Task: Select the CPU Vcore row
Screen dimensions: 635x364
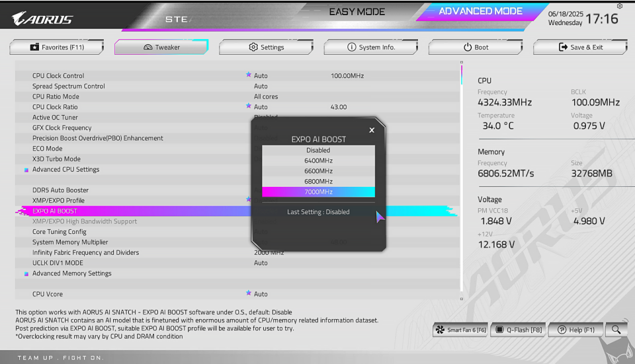Action: (x=237, y=294)
